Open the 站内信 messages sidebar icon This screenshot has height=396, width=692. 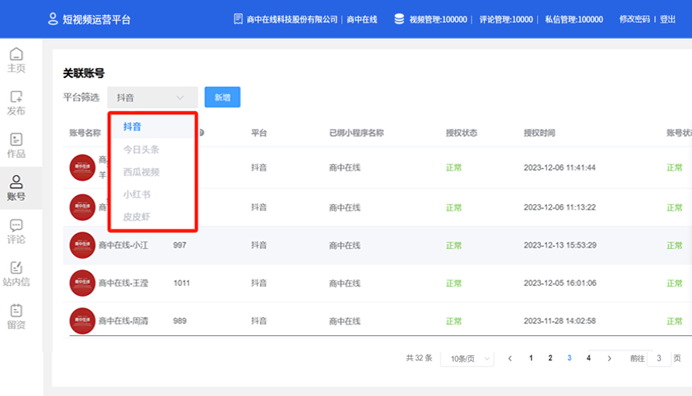16,274
